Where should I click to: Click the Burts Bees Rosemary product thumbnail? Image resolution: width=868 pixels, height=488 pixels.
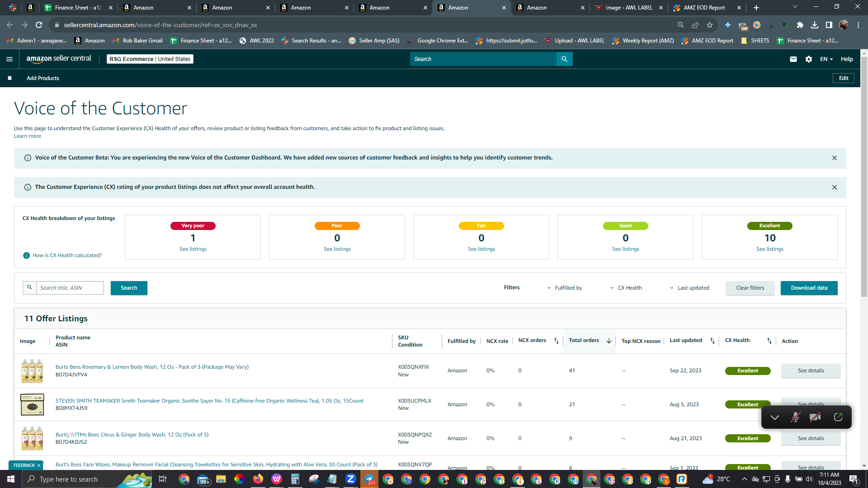(x=32, y=371)
